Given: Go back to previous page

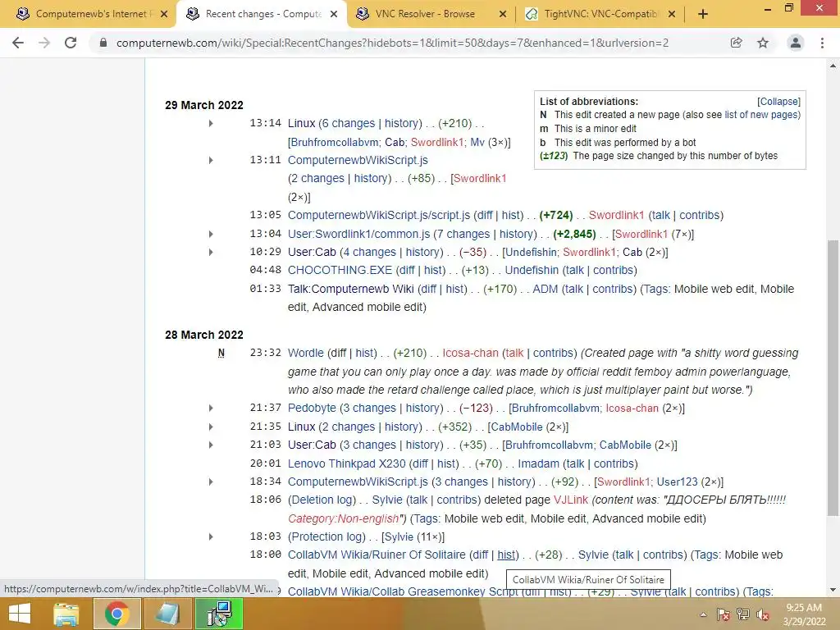Looking at the screenshot, I should coord(18,43).
